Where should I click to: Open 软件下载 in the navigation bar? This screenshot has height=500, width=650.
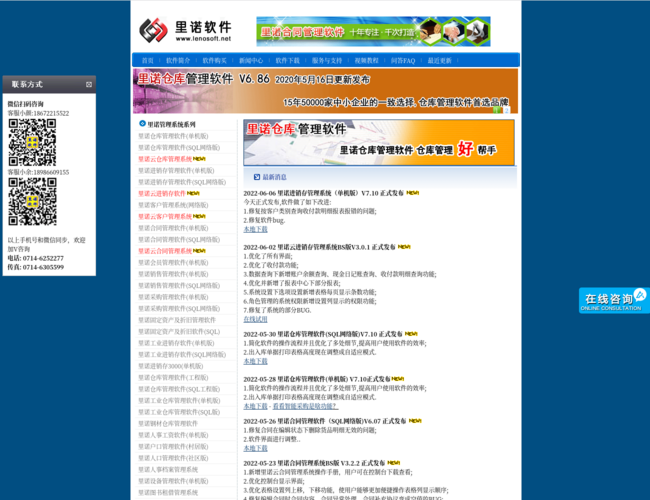[287, 61]
